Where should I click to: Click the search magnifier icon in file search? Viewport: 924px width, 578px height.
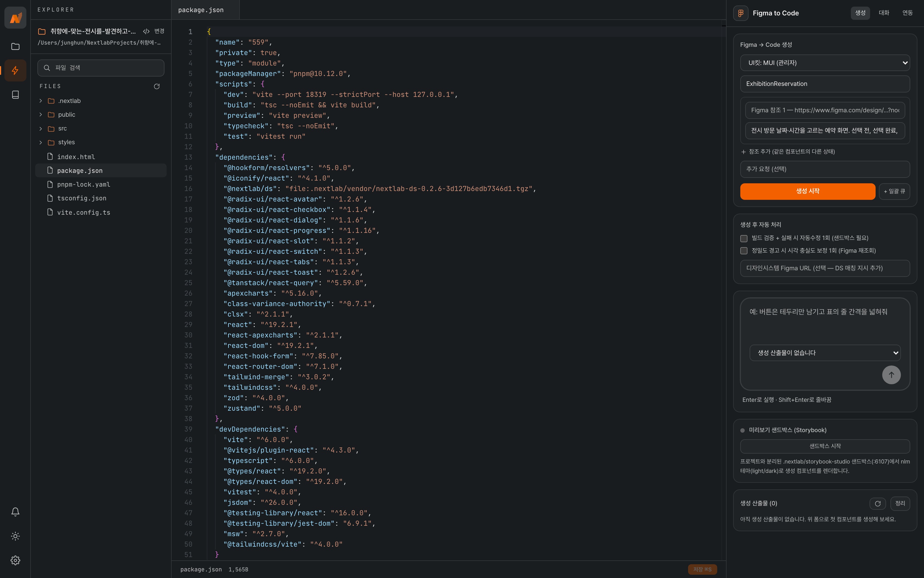coord(47,68)
